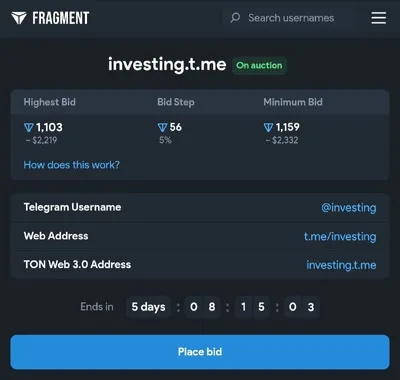Click the Minimum Bid column header

tap(293, 102)
